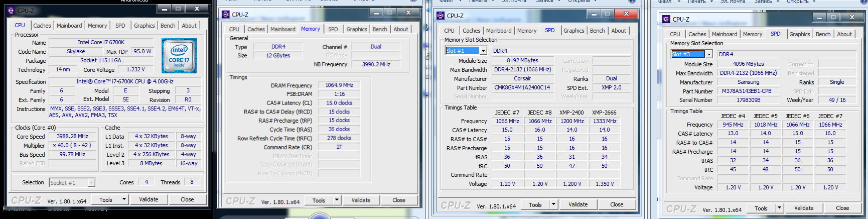
Task: Click the 8 MBytes Level 3 cache value
Action: (x=151, y=163)
